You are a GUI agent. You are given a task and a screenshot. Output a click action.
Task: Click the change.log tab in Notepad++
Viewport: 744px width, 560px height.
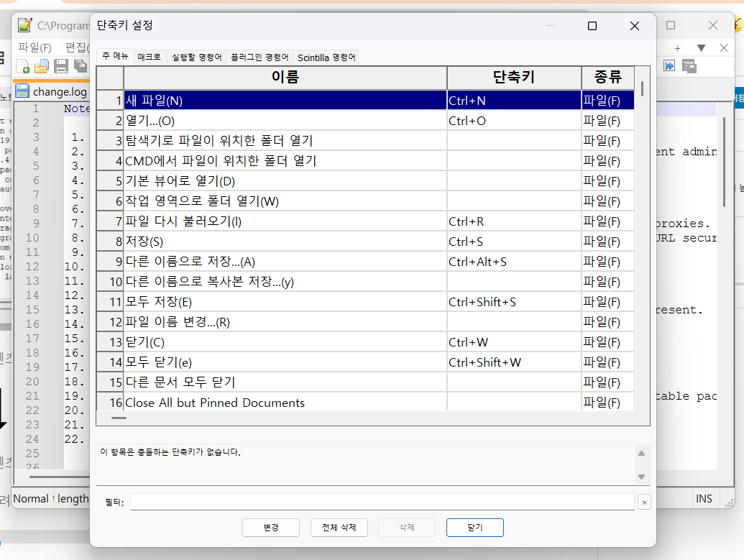pyautogui.click(x=51, y=91)
